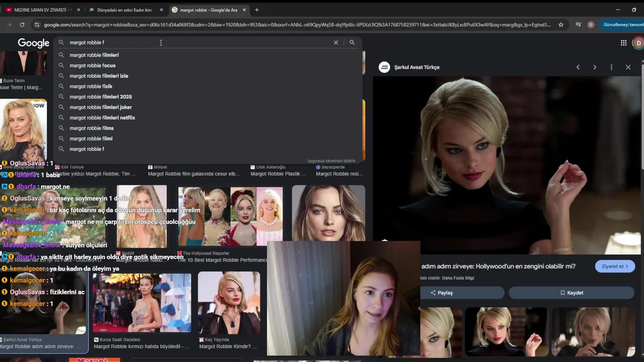Click the Paylaş share button
Screen dimensions: 644x362
tap(462, 293)
